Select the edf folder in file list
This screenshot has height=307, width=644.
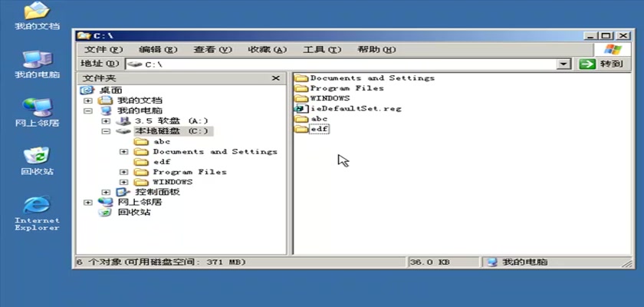click(x=318, y=130)
